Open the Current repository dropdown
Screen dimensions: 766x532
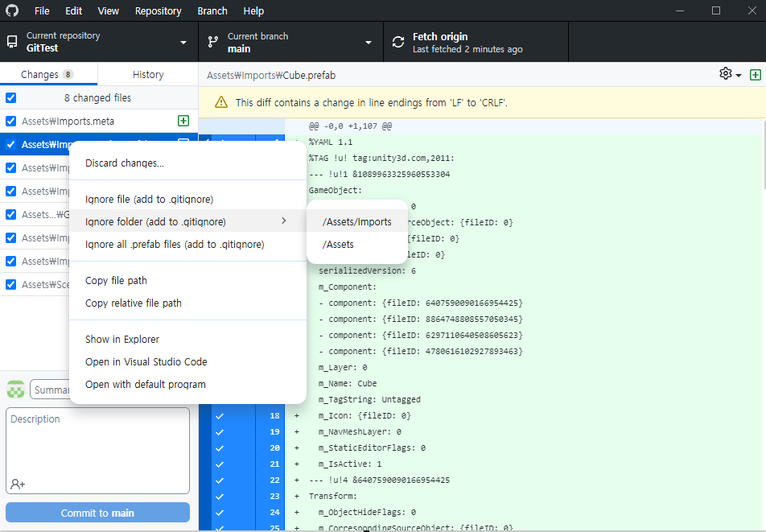[99, 42]
